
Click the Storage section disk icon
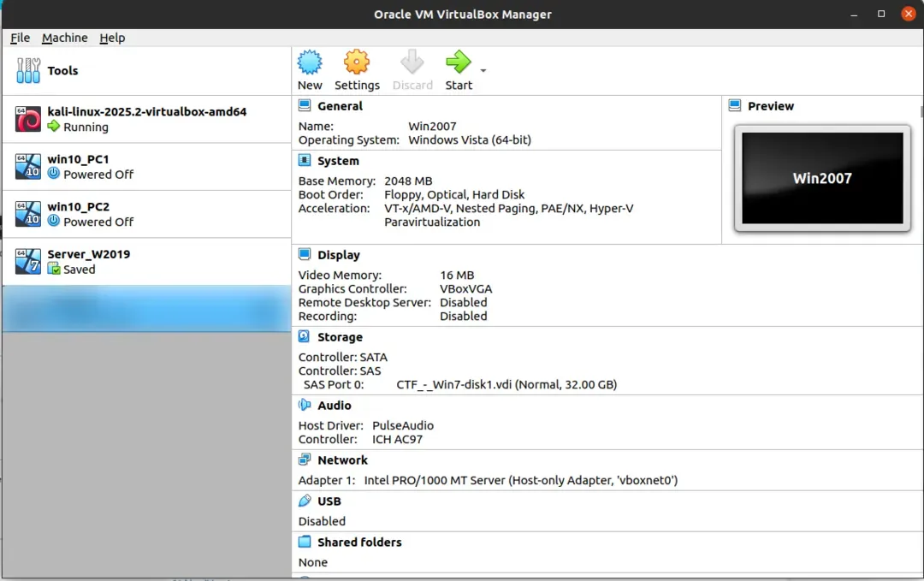pyautogui.click(x=304, y=336)
